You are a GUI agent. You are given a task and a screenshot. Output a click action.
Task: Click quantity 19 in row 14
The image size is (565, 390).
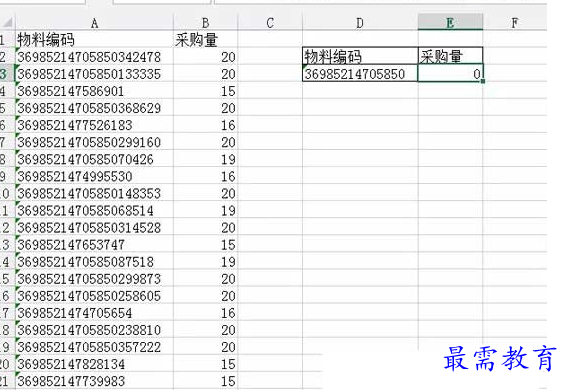click(x=205, y=262)
